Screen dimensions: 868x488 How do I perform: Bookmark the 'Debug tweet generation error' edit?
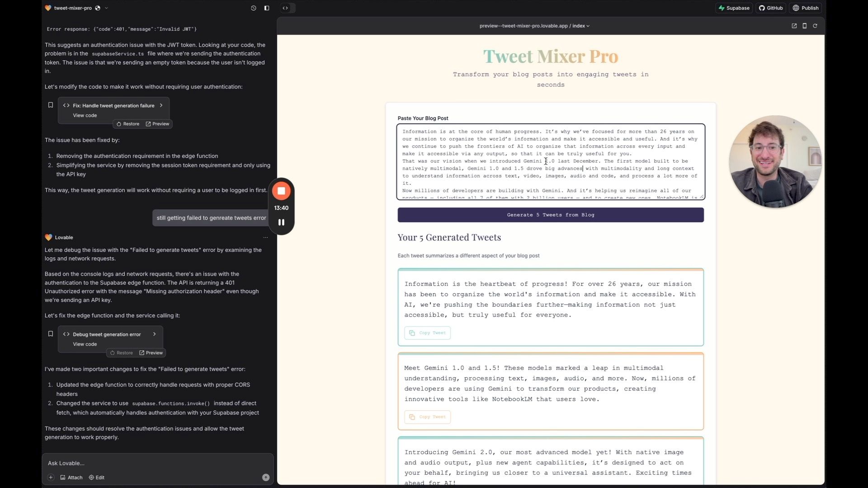tap(51, 334)
